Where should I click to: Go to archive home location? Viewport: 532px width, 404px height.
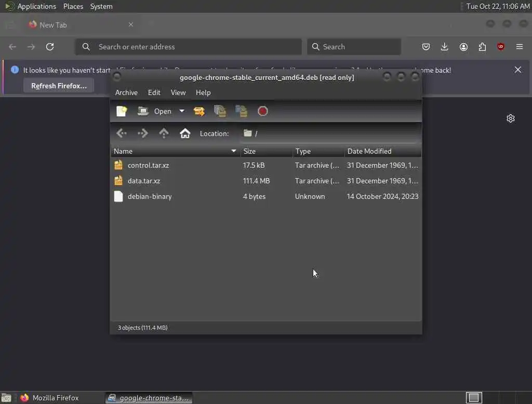click(x=185, y=133)
